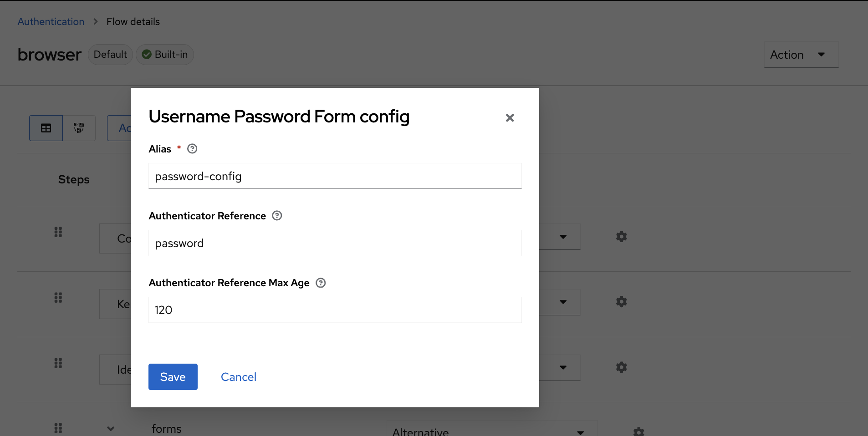Save the Username Password Form config
868x436 pixels.
173,377
